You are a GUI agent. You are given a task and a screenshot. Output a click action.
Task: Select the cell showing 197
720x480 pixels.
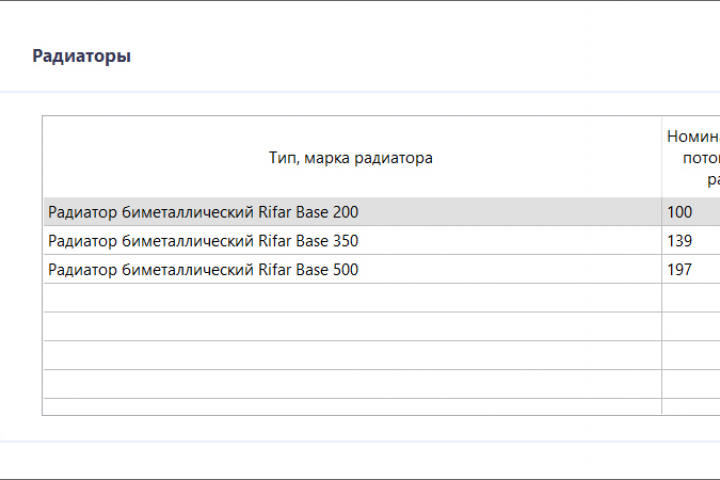click(x=691, y=269)
